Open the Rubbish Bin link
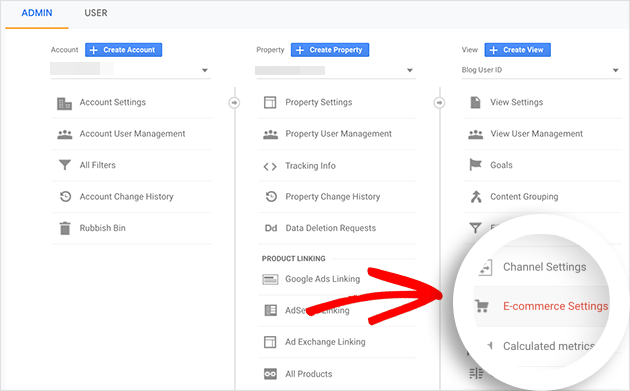This screenshot has height=391, width=630. [x=102, y=228]
